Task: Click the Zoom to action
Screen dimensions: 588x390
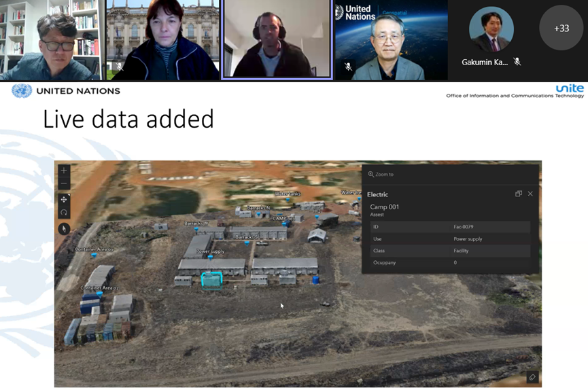Action: click(381, 175)
